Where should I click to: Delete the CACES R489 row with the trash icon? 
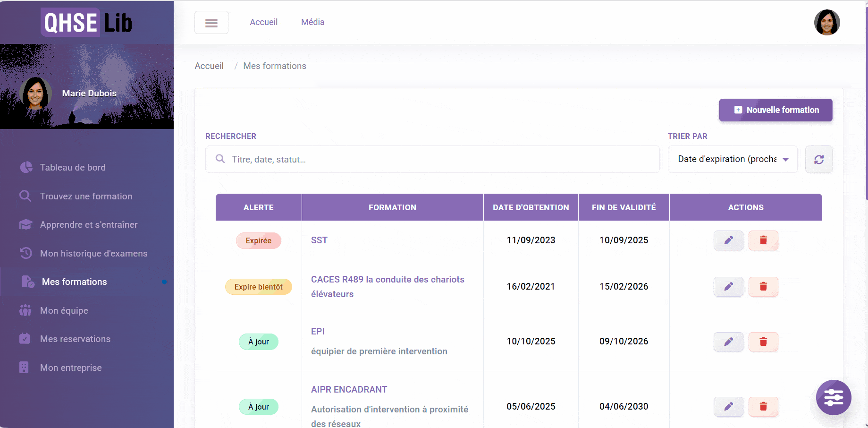pos(763,286)
